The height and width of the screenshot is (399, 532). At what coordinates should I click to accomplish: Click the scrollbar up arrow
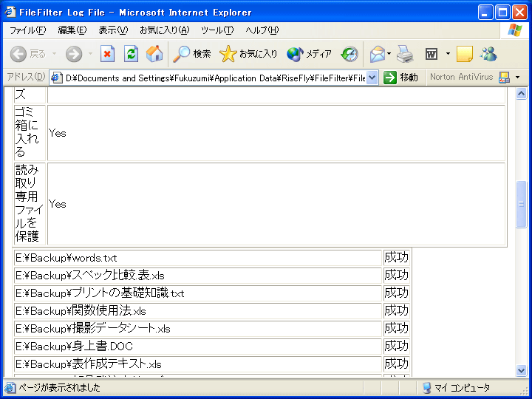point(521,93)
